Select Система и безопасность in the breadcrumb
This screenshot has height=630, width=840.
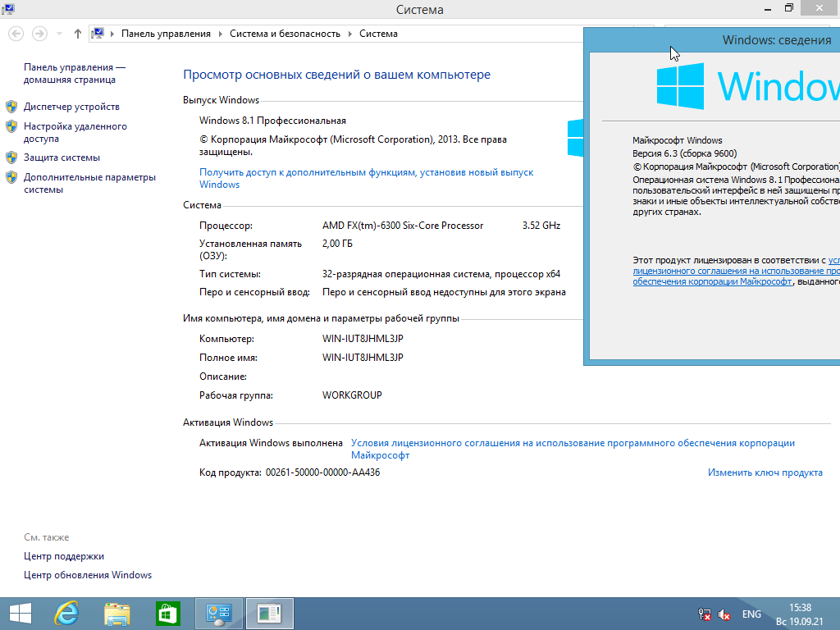tap(285, 34)
